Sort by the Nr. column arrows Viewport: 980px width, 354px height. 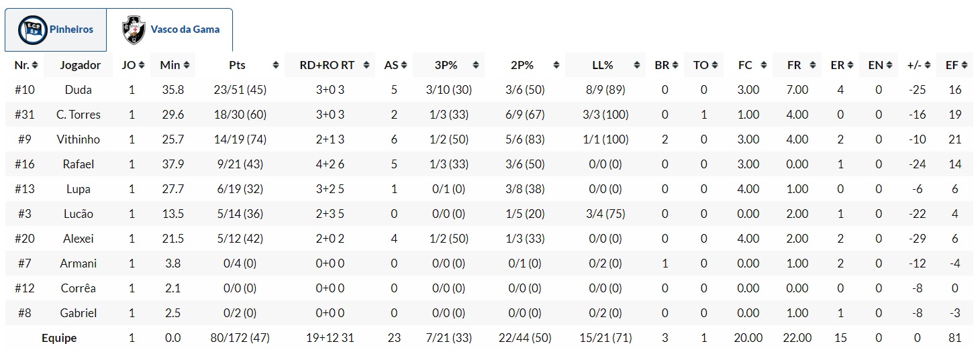click(35, 66)
